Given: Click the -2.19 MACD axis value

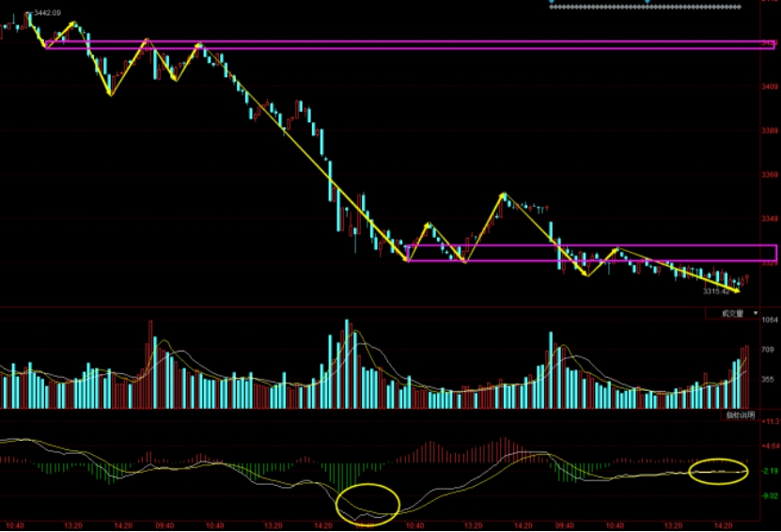Looking at the screenshot, I should point(770,471).
